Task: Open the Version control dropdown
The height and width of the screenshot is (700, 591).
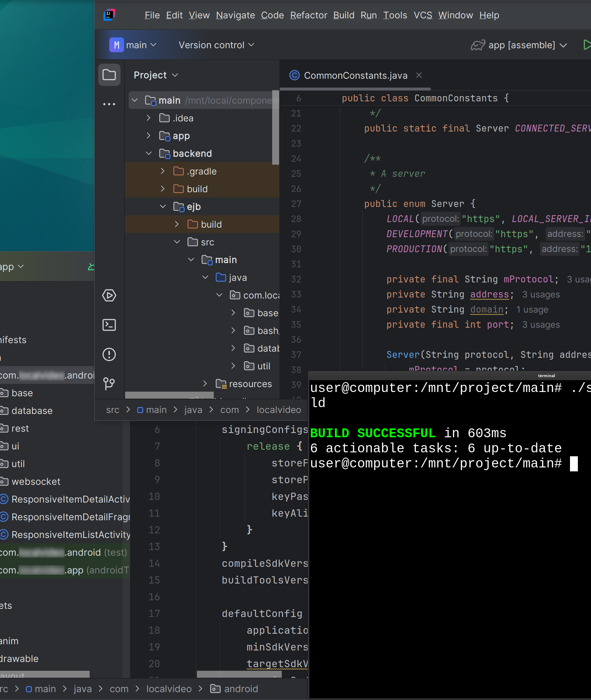Action: (x=216, y=45)
